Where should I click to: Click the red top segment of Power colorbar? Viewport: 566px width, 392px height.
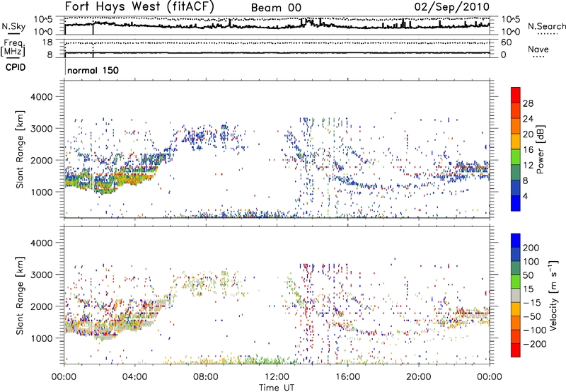515,95
